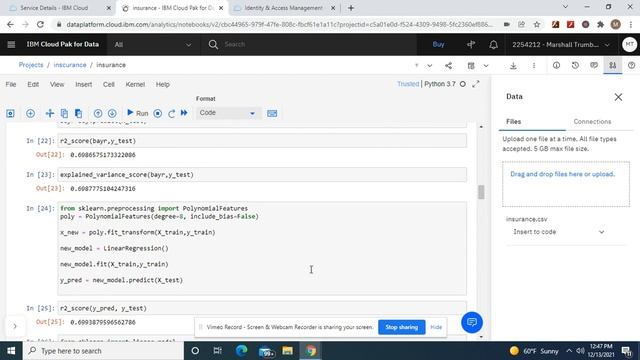Hide the Vimeo Record sharing bar

(436, 327)
